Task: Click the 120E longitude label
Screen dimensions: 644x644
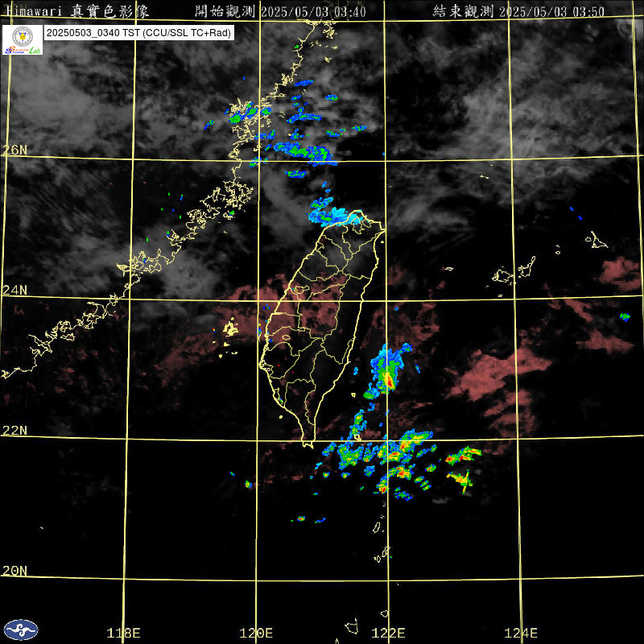Action: pos(256,633)
